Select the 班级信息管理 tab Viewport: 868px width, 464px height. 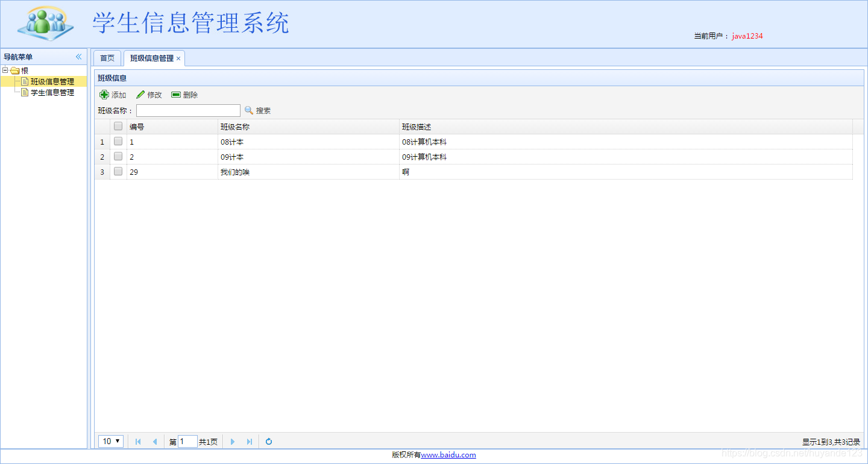coord(152,58)
